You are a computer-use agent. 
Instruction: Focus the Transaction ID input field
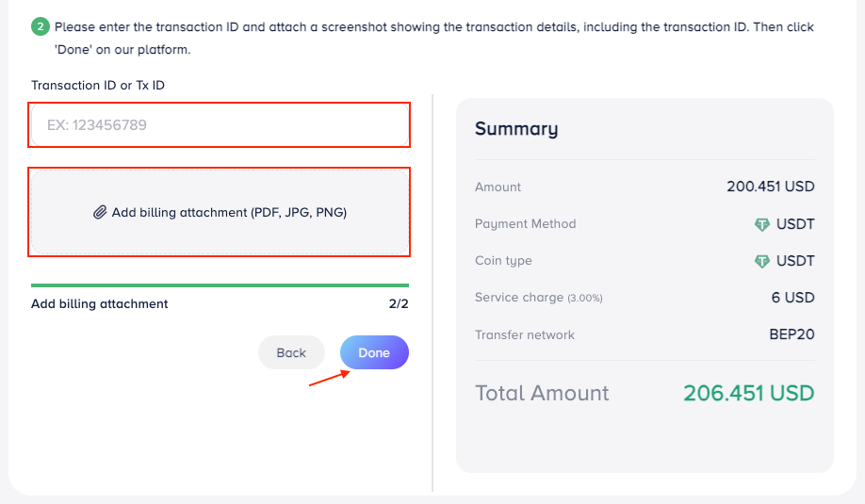click(220, 125)
